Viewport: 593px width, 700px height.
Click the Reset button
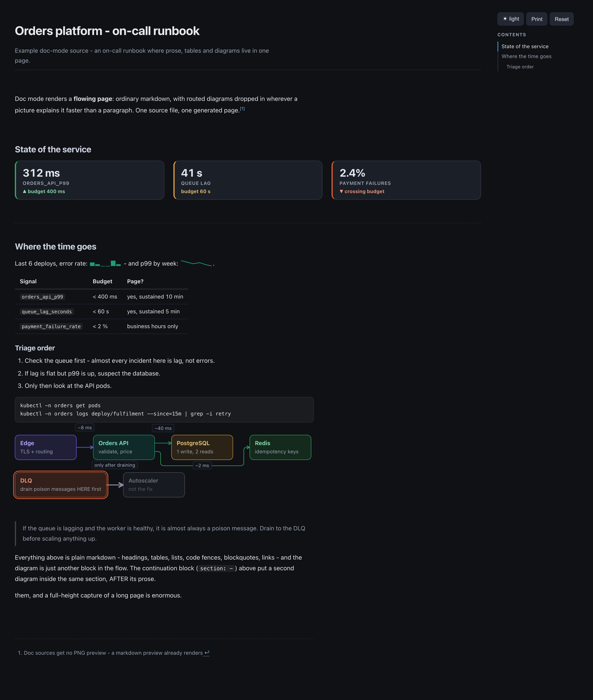pos(561,19)
